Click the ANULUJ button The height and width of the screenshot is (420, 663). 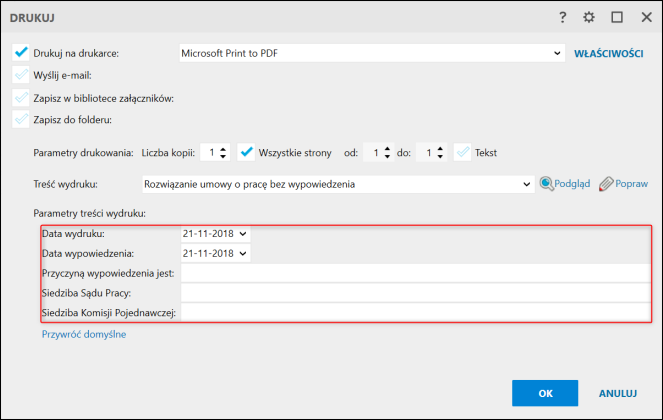(618, 393)
